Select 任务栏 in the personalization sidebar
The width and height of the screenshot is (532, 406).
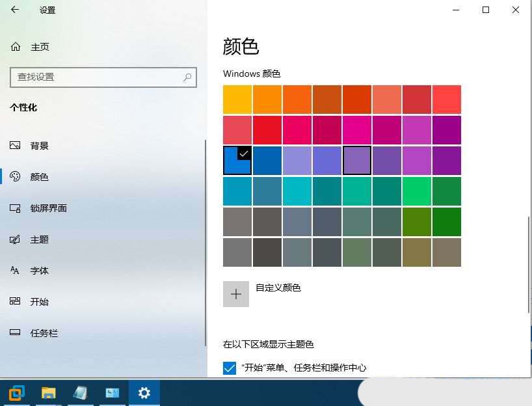pos(44,333)
